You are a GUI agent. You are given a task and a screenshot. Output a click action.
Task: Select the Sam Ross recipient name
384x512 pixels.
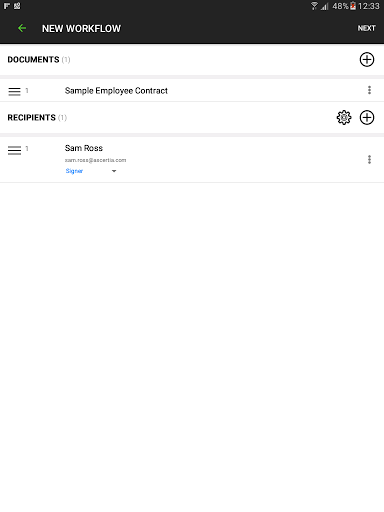pos(84,148)
